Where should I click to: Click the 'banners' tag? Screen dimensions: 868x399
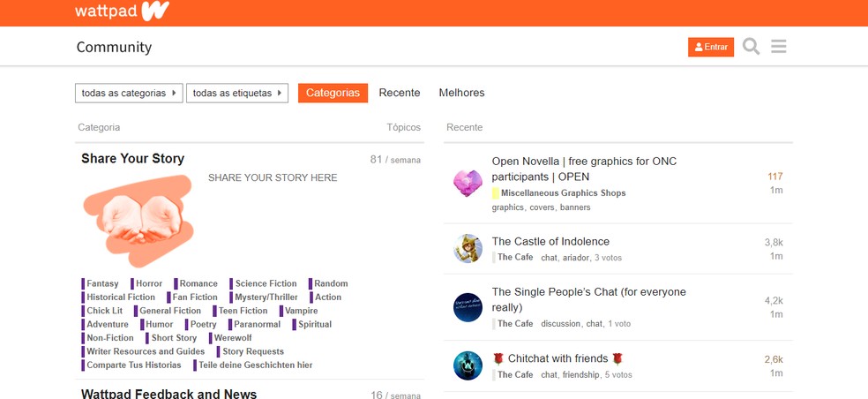coord(575,207)
